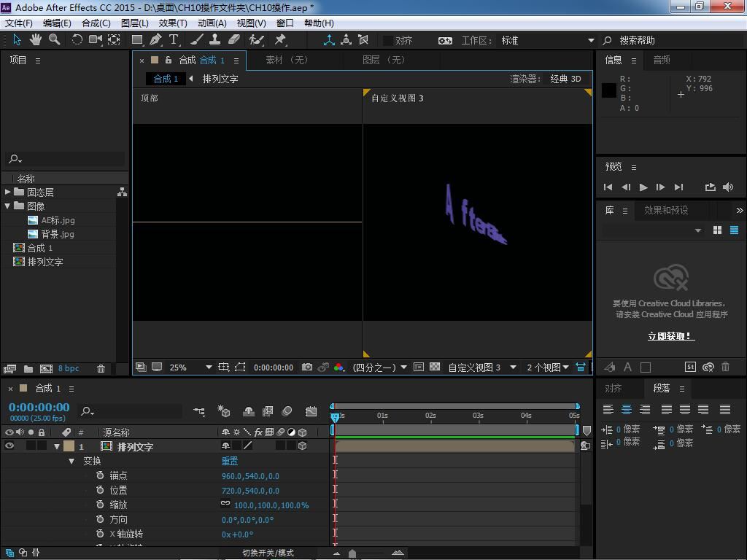Choose World Axis mode icon
Image resolution: width=747 pixels, height=560 pixels.
(347, 40)
